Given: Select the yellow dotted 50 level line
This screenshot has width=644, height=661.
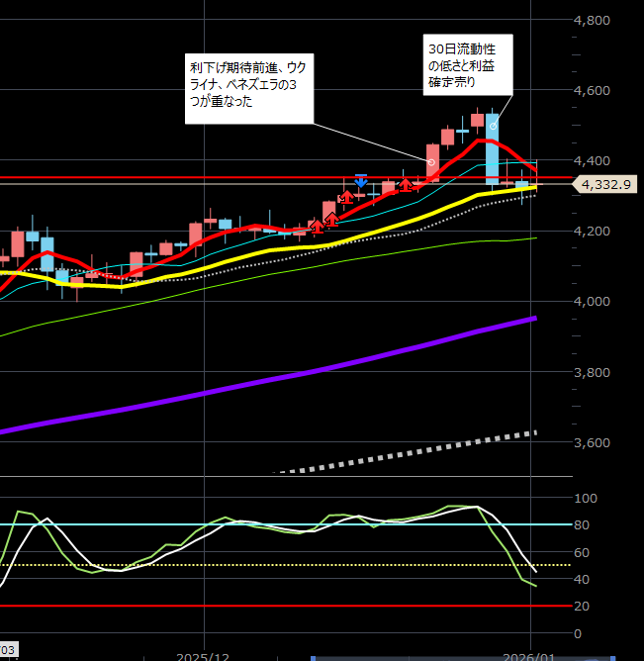Looking at the screenshot, I should click(247, 565).
